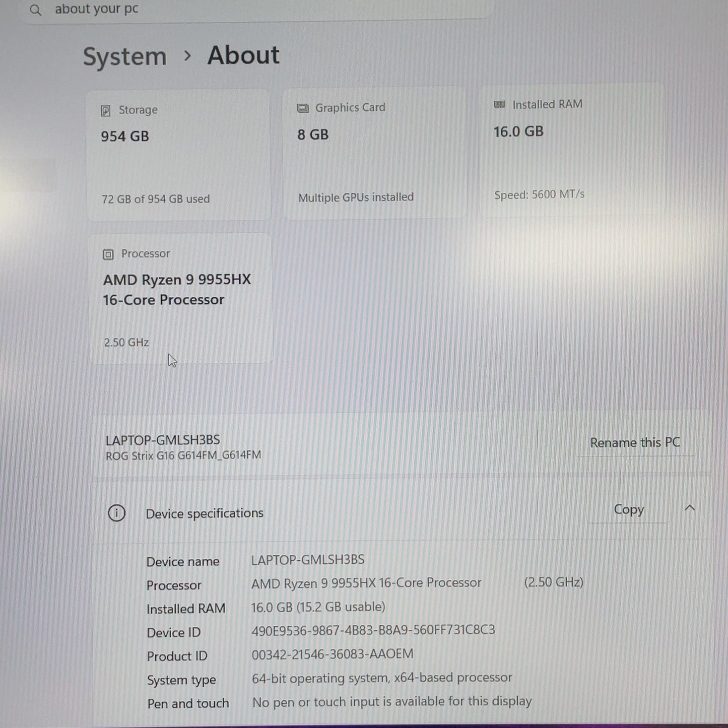
Task: Click '64-bit operating system' value
Action: 382,678
